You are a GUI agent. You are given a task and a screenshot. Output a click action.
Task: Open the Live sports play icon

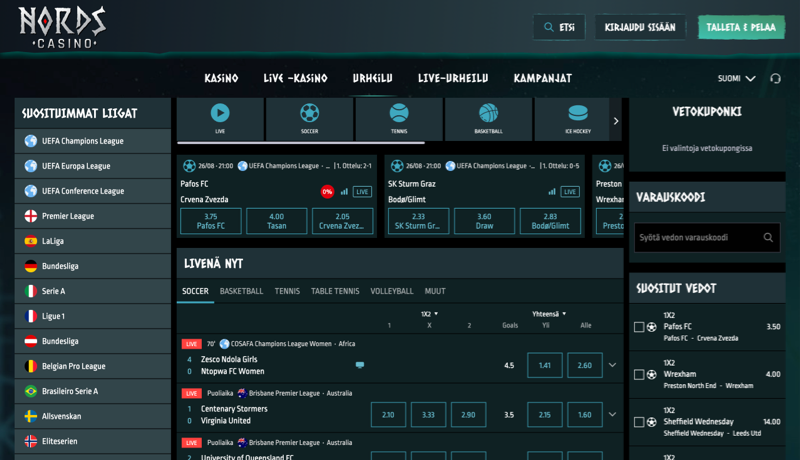pos(220,113)
